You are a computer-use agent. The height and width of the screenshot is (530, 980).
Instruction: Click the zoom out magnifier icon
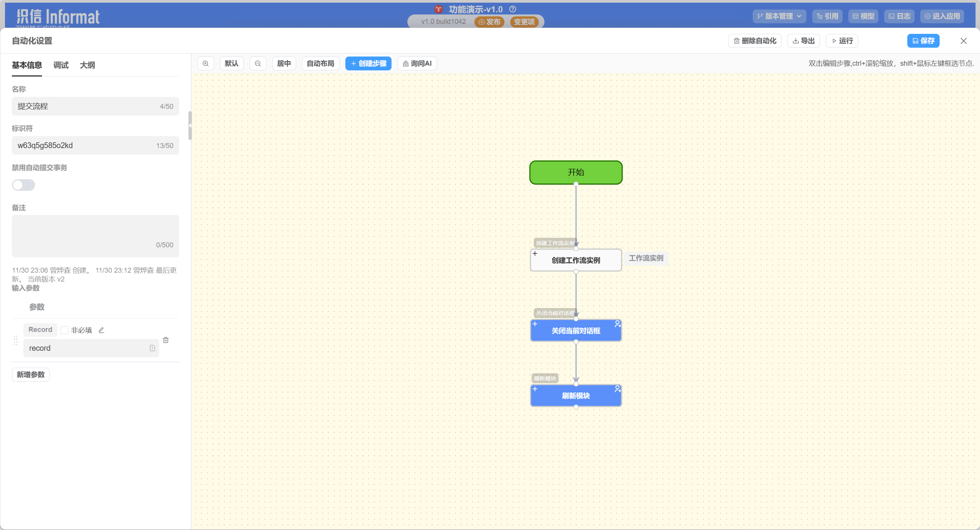coord(258,63)
